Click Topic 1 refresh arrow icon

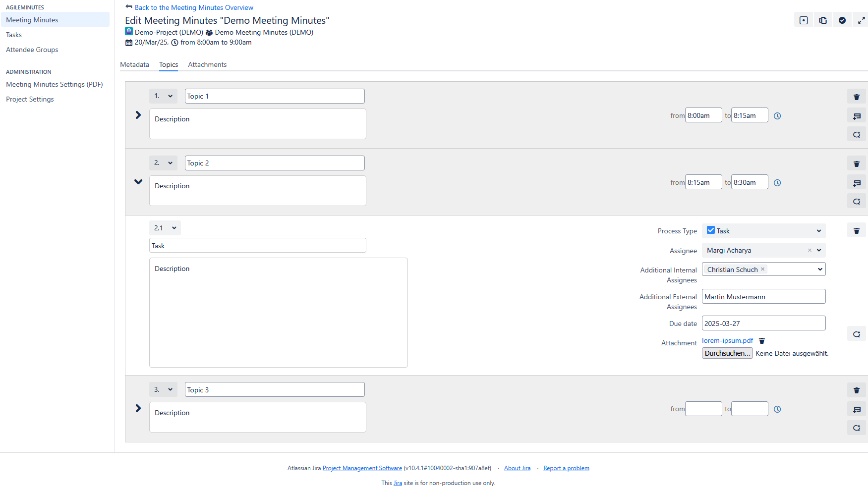pyautogui.click(x=857, y=134)
